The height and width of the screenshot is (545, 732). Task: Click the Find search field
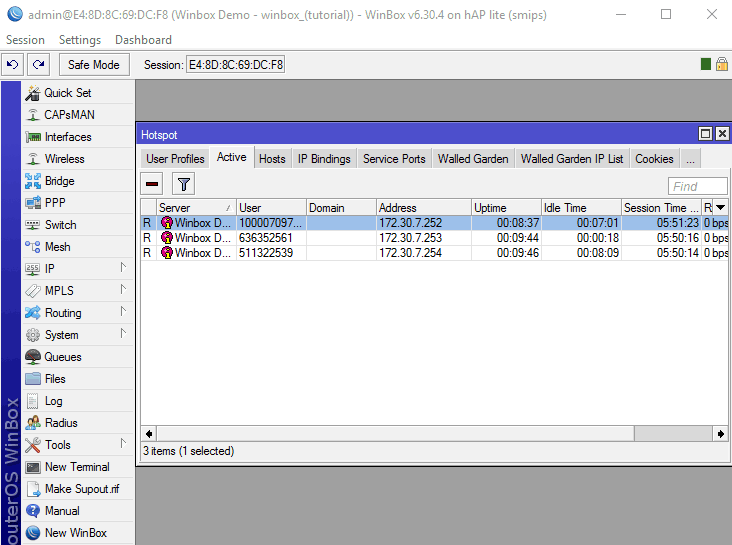[697, 186]
